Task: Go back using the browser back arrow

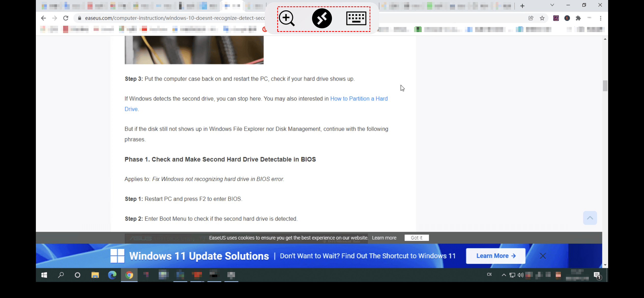Action: [43, 18]
